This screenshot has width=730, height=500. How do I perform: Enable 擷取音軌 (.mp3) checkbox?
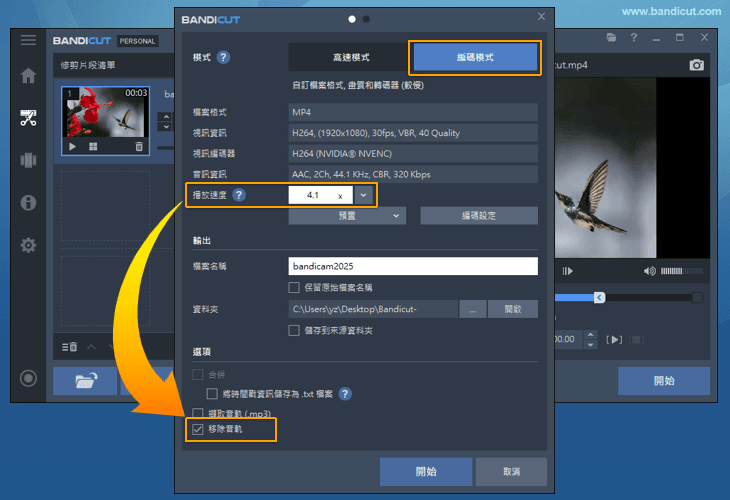[198, 412]
